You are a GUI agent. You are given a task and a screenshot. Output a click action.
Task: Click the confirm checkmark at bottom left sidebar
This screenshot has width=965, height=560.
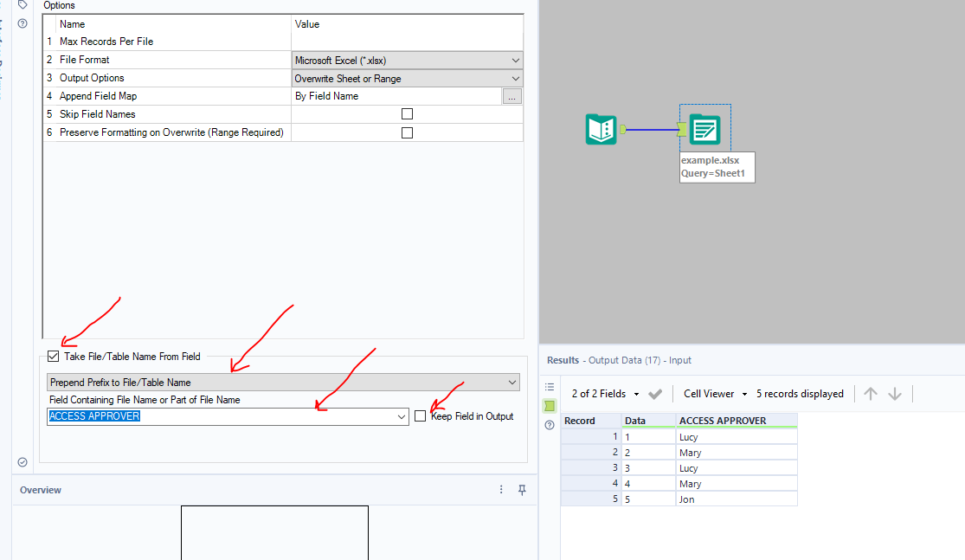click(x=23, y=462)
